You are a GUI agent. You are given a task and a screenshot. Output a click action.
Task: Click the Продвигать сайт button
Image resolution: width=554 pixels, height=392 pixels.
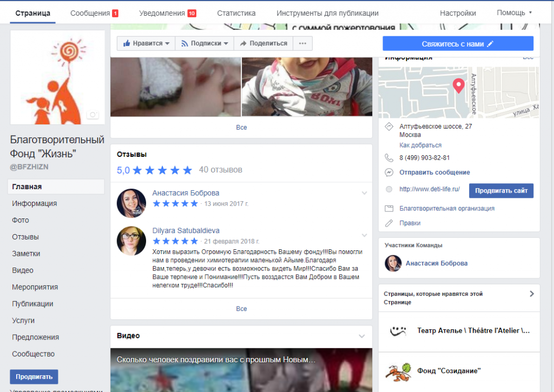(x=501, y=191)
